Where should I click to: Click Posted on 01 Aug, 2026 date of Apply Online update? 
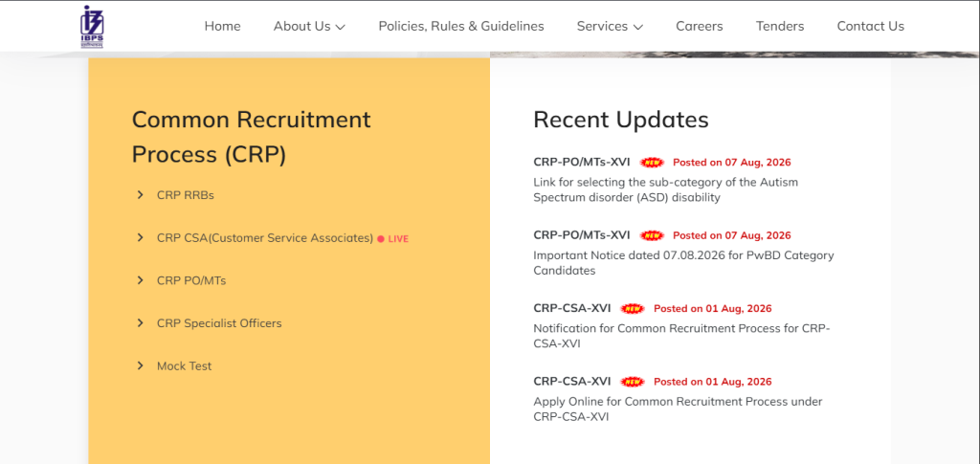[x=713, y=382]
